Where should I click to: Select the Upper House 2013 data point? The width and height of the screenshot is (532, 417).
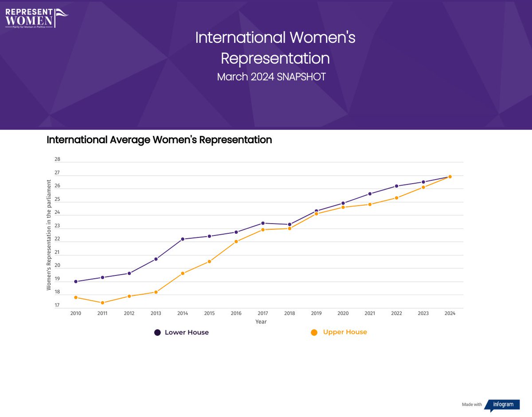point(156,292)
